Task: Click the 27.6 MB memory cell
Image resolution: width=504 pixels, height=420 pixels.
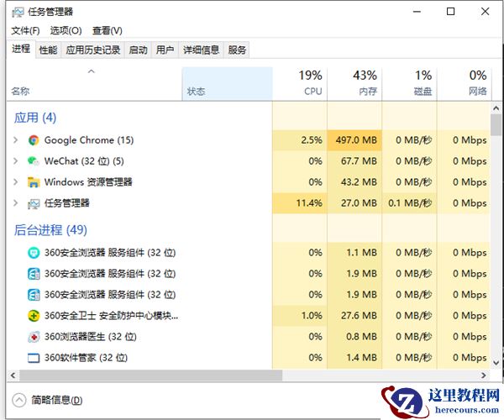Action: click(x=354, y=316)
